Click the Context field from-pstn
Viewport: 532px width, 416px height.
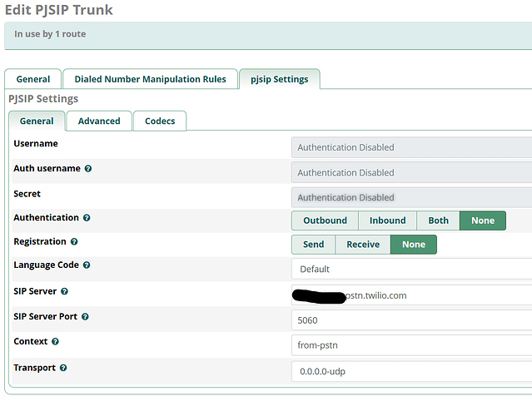(x=411, y=345)
